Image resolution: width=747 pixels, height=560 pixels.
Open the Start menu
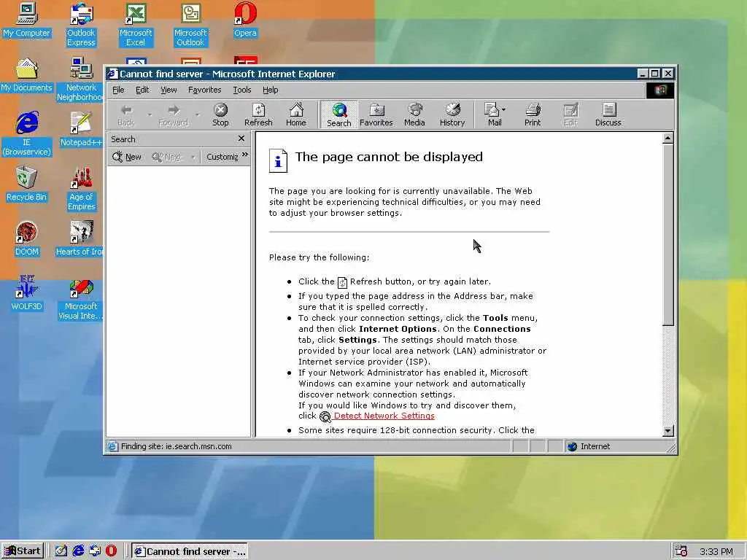pos(23,551)
